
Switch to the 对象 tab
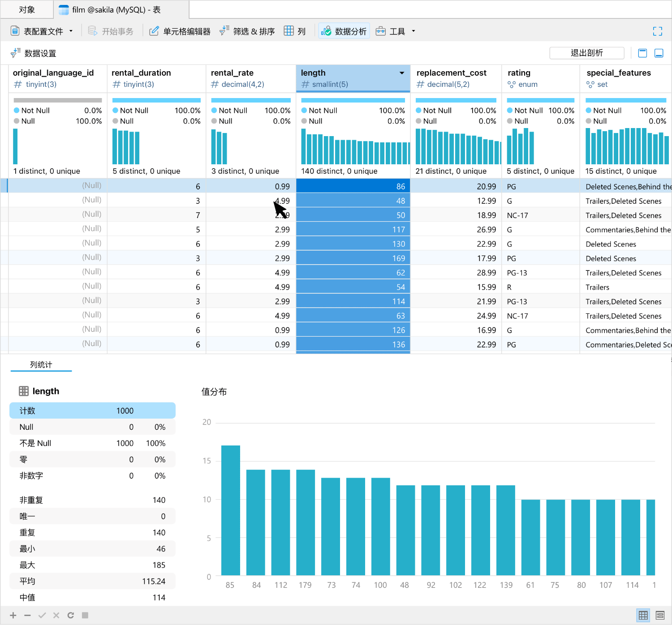27,9
